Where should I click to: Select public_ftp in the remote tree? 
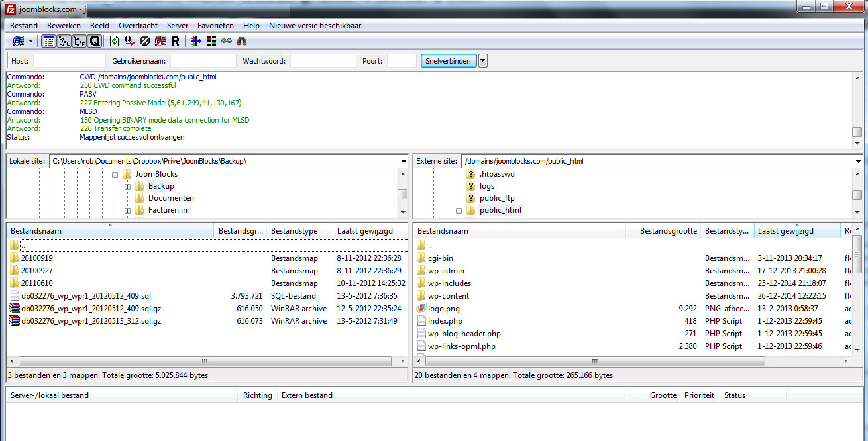point(497,198)
